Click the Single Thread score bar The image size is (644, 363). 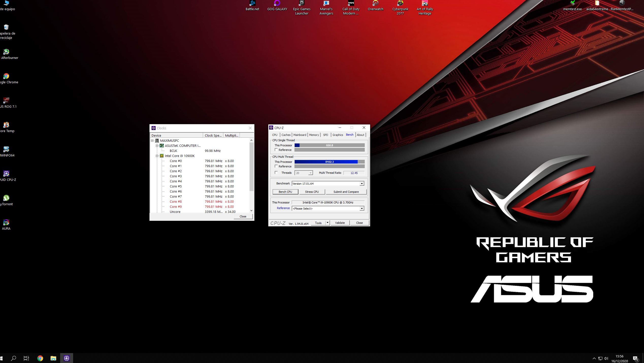[x=329, y=145]
